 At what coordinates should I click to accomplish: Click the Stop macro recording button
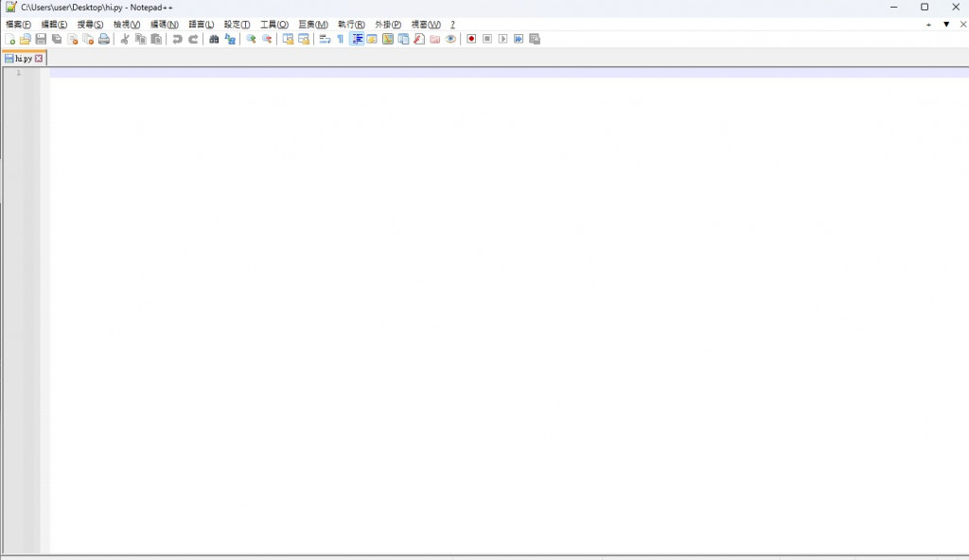487,39
